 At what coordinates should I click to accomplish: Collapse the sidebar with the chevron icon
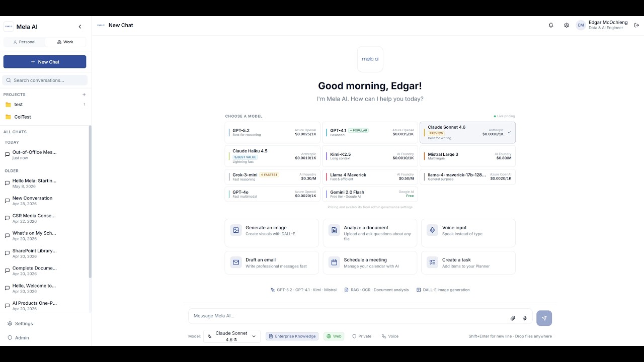click(79, 27)
